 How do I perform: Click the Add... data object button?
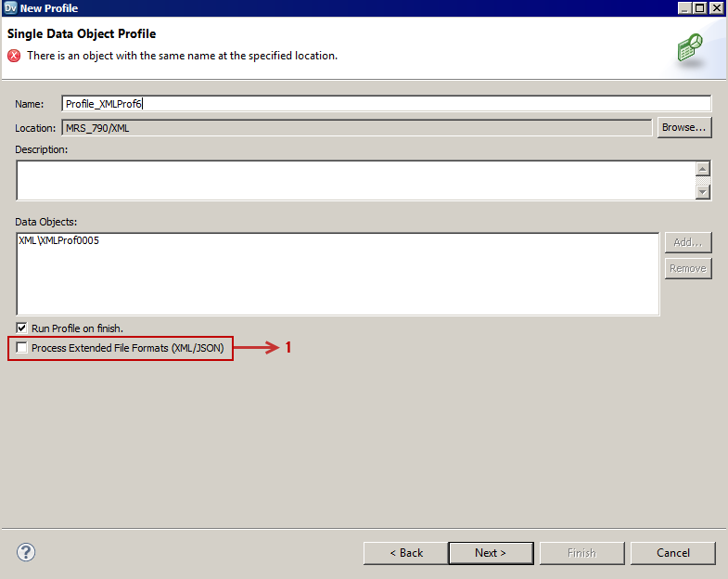pyautogui.click(x=688, y=242)
